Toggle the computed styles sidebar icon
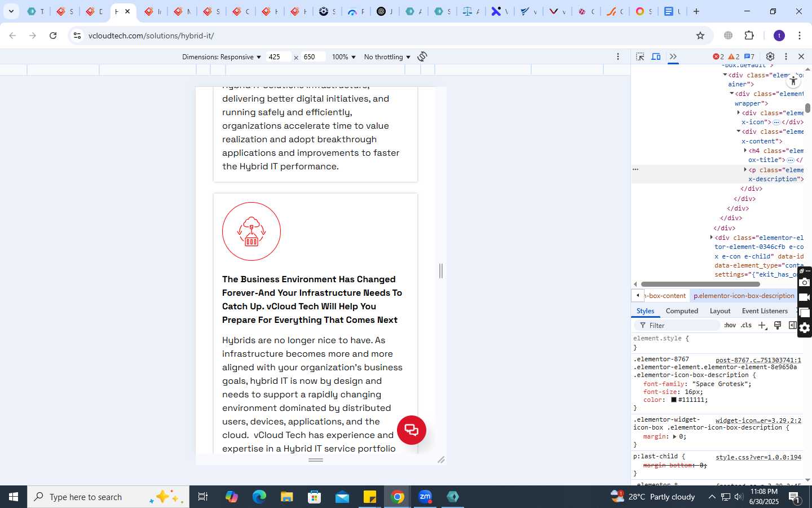 tap(792, 325)
